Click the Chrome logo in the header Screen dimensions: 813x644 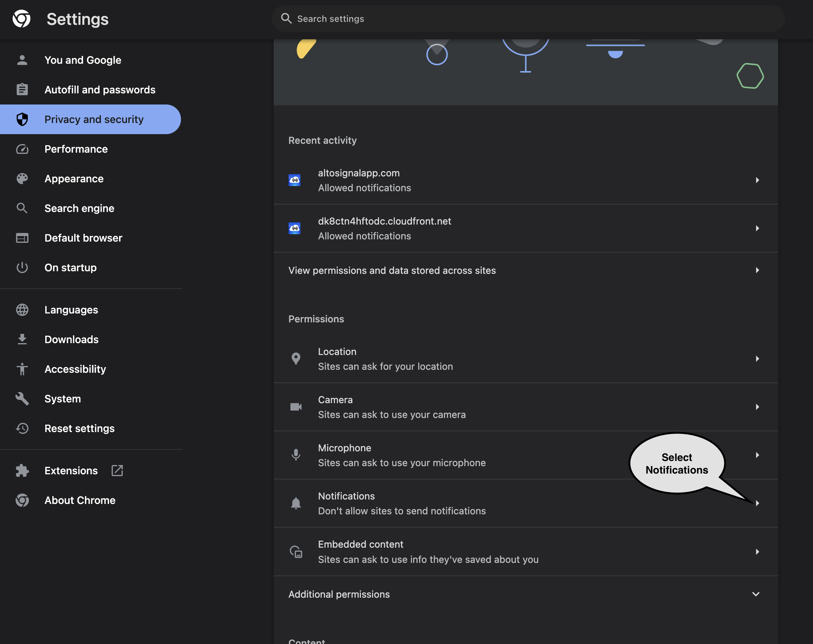tap(22, 19)
